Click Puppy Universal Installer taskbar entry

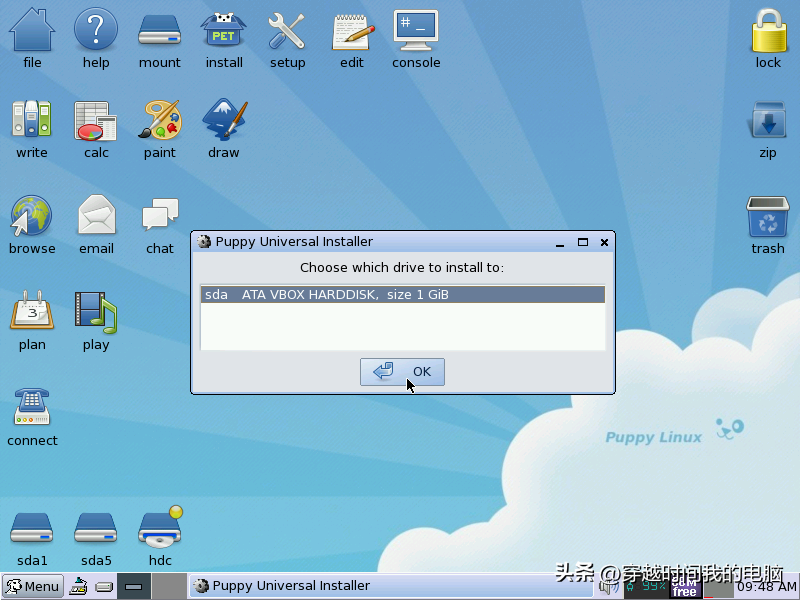coord(390,586)
